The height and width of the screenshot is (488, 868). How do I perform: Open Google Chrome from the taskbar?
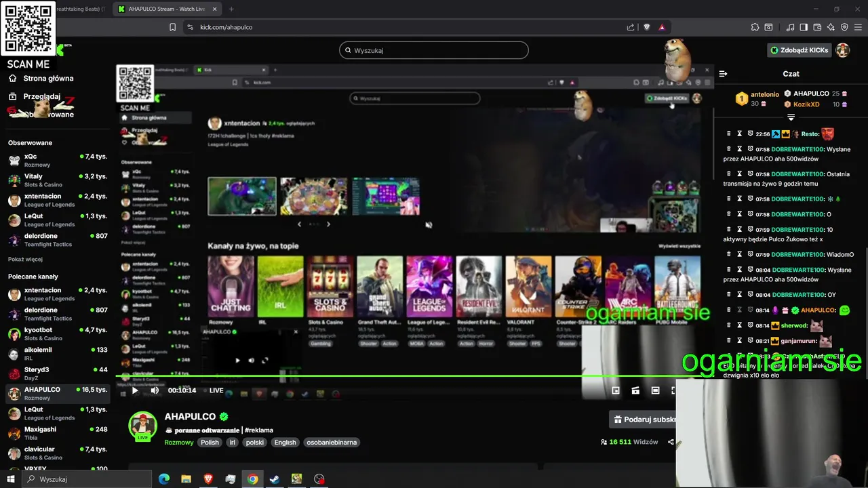[x=252, y=479]
